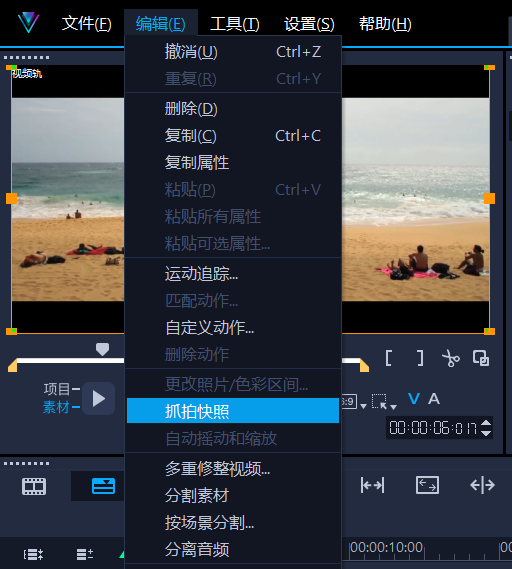This screenshot has width=512, height=569.
Task: Toggle the video V mode indicator
Action: point(414,399)
